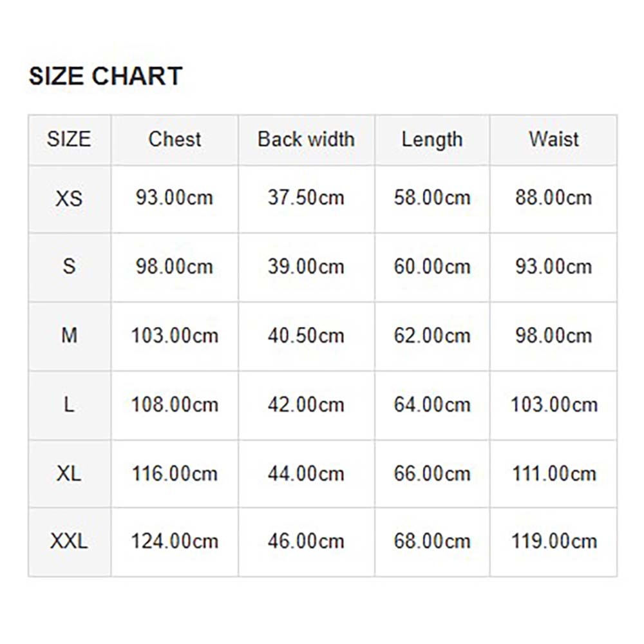Image resolution: width=644 pixels, height=644 pixels.
Task: Click the Chest column header
Action: point(175,139)
